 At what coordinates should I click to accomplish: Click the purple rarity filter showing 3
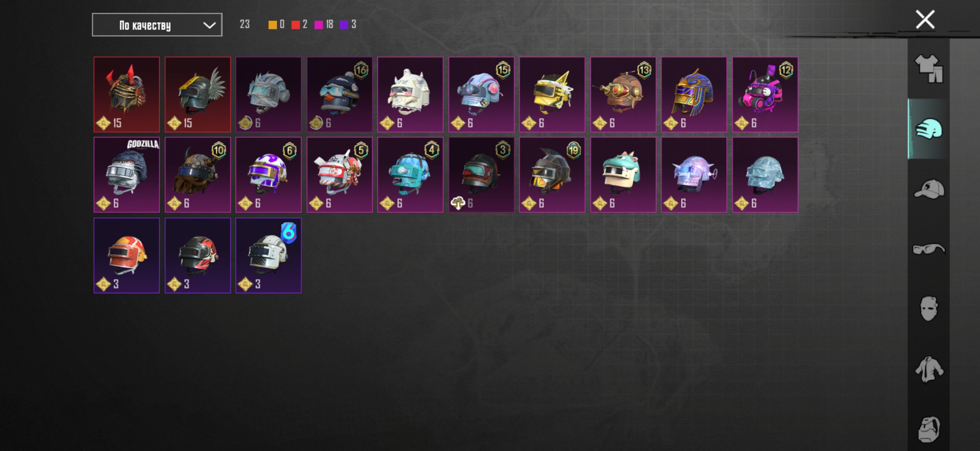coord(348,25)
